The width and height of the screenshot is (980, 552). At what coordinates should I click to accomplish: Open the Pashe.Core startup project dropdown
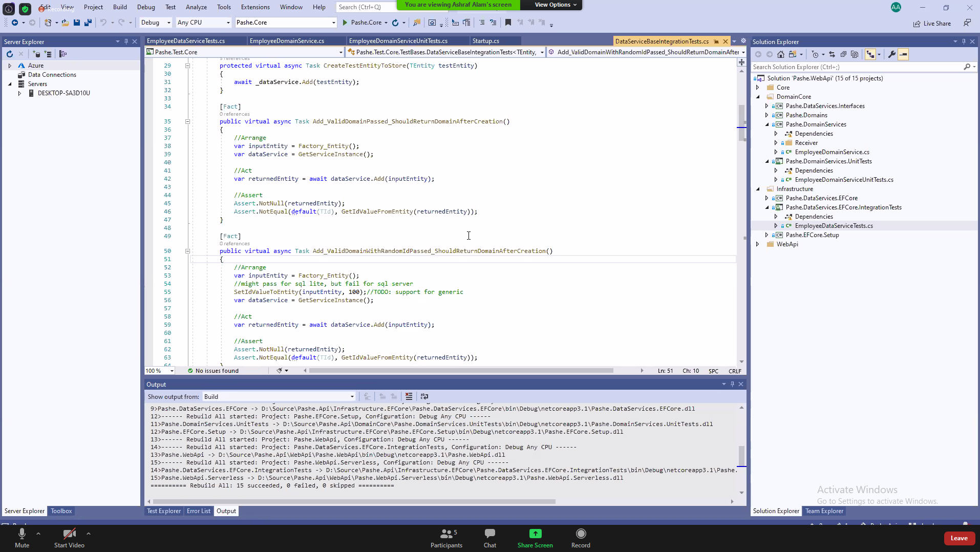coord(286,23)
